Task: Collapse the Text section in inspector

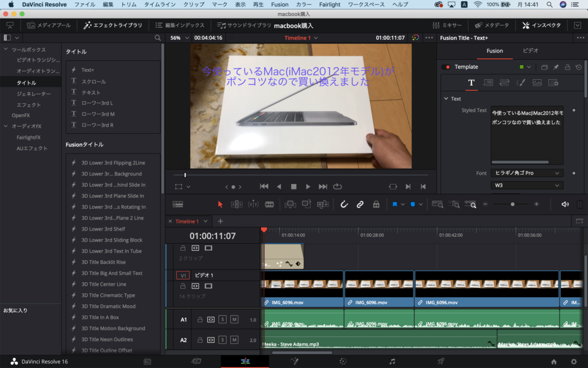Action: tap(447, 98)
